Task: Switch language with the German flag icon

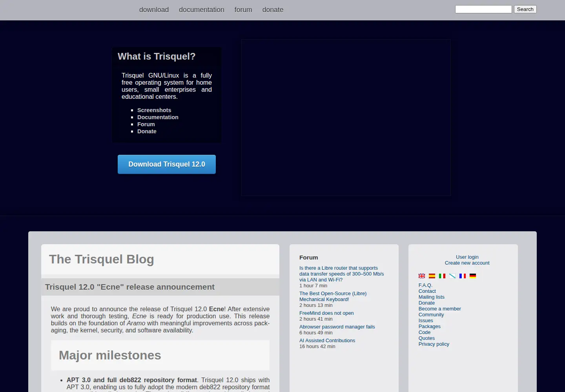Action: point(473,276)
